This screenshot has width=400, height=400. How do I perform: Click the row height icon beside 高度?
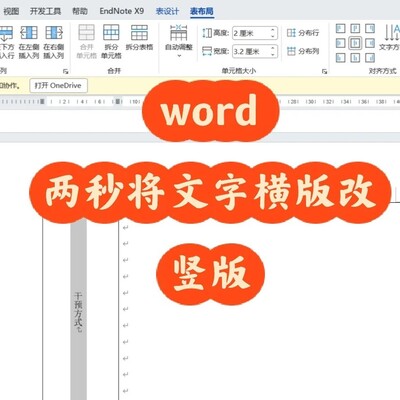[x=207, y=33]
